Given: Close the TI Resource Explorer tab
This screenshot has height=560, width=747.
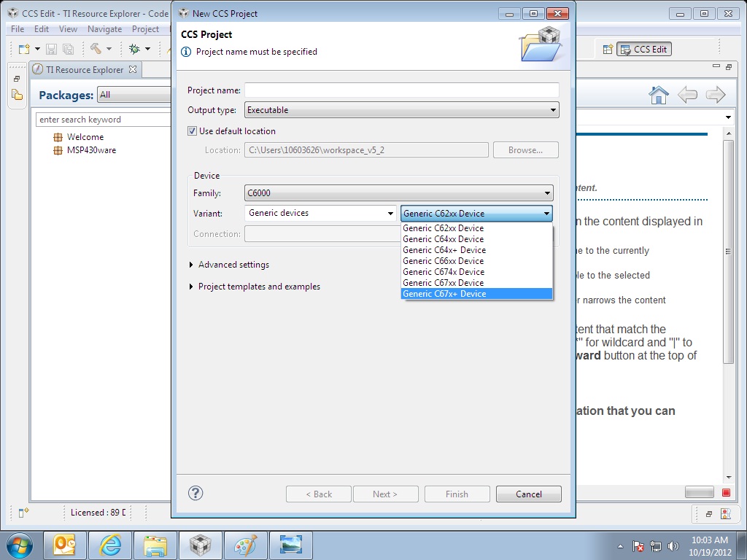Looking at the screenshot, I should 133,69.
